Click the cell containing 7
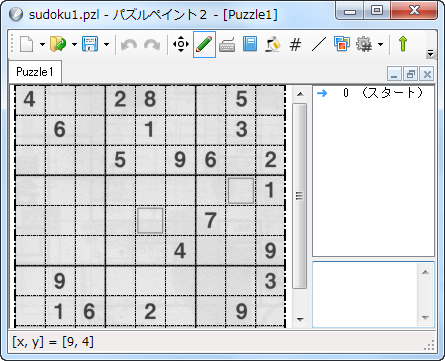Screen dimensions: 445x361 pyautogui.click(x=210, y=220)
